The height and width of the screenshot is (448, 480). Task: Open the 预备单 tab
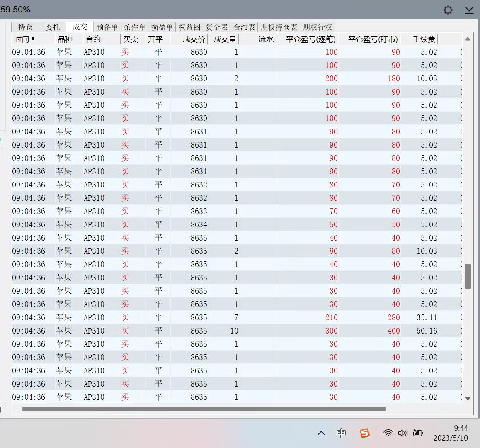tap(107, 27)
